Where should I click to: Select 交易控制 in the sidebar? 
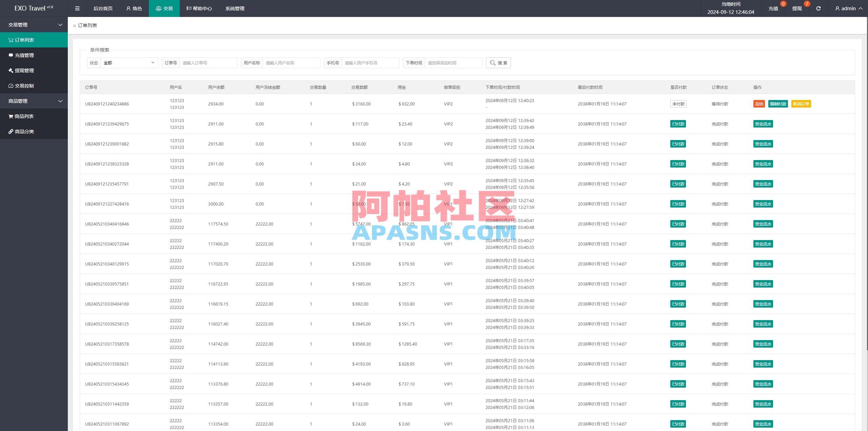point(24,86)
